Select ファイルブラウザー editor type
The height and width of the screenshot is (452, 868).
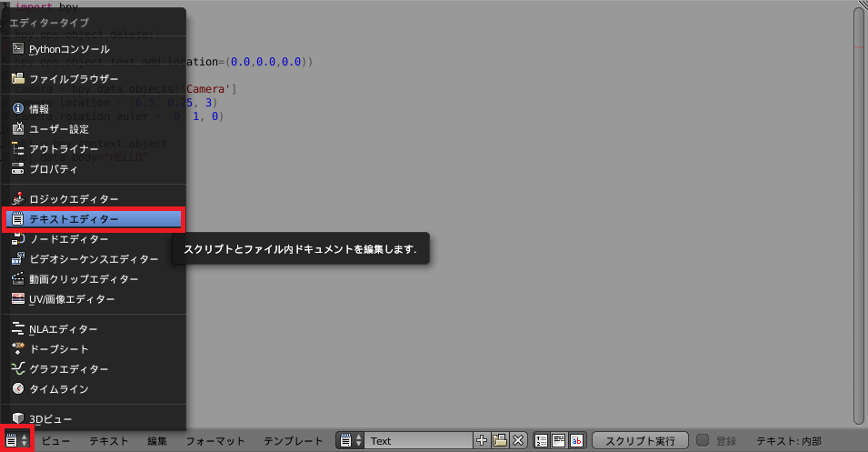(x=95, y=79)
